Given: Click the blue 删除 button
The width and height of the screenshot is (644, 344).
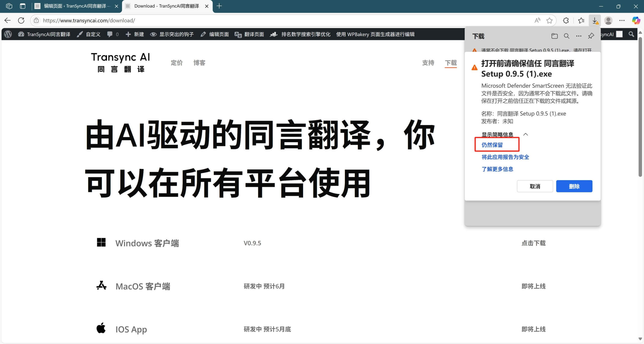Looking at the screenshot, I should pos(574,186).
